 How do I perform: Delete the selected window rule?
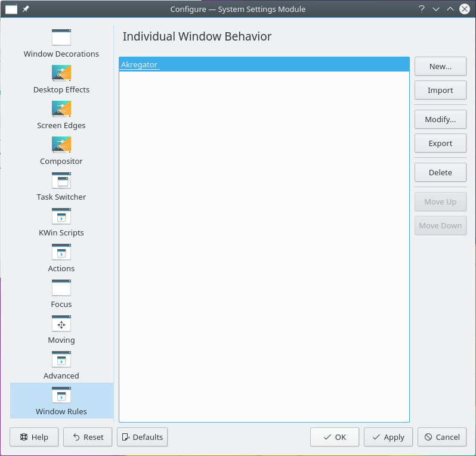pos(440,173)
